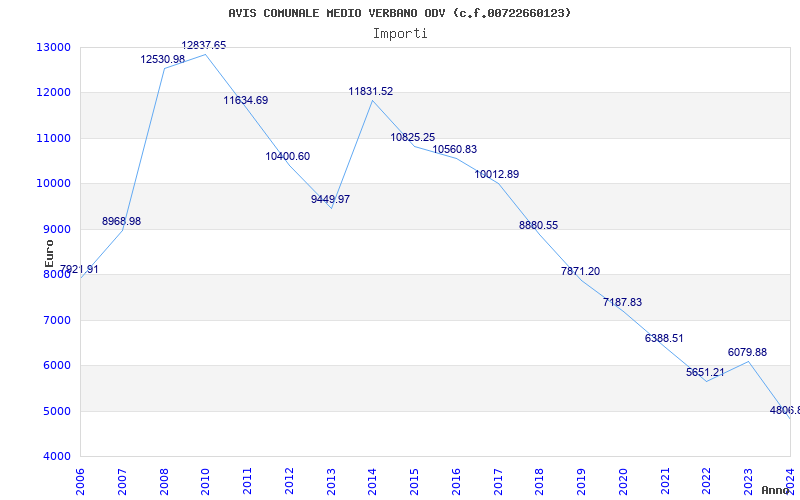The height and width of the screenshot is (500, 800).
Task: Click the 6388.51 data point label
Action: point(664,338)
